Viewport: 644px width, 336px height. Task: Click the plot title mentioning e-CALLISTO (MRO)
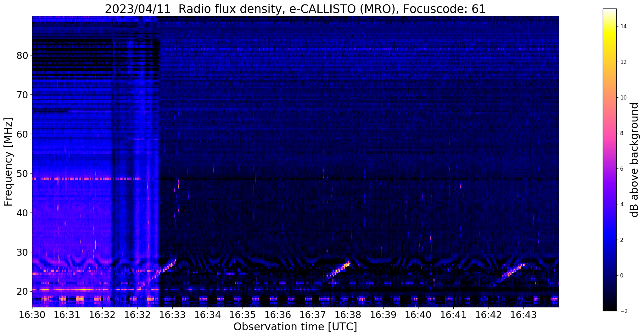pos(295,9)
